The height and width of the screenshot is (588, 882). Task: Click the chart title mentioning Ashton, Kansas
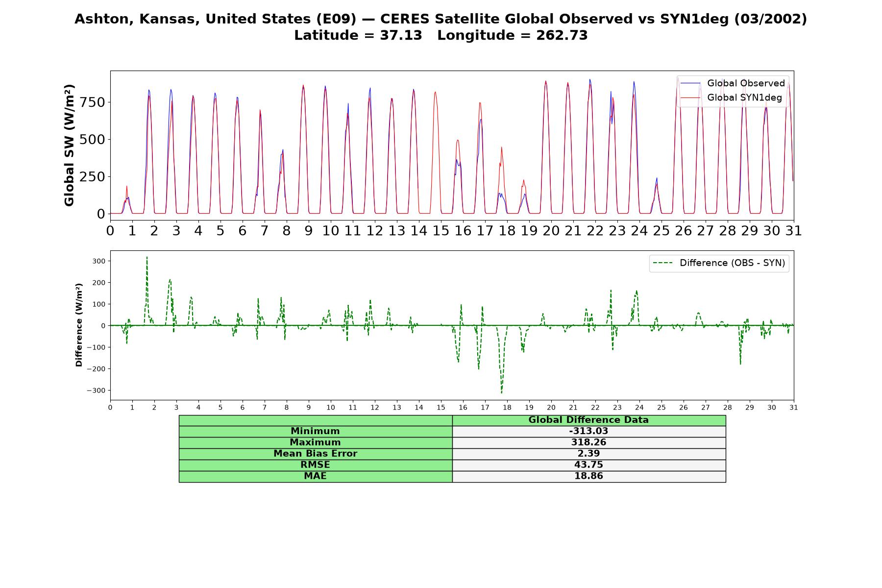(x=441, y=19)
